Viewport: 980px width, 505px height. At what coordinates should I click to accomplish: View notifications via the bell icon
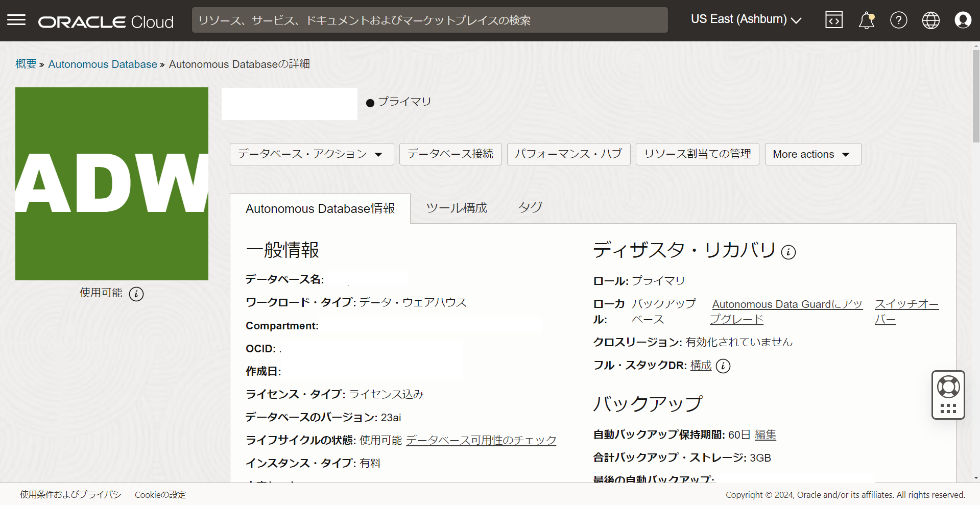pyautogui.click(x=867, y=20)
